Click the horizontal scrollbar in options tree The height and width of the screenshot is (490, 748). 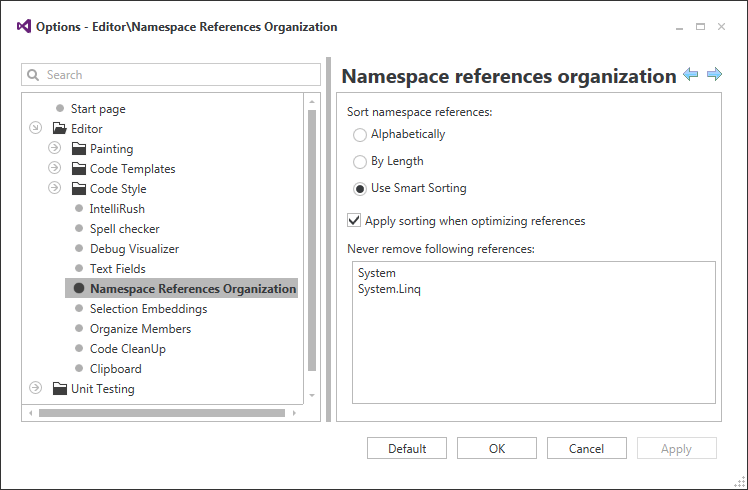tap(160, 412)
